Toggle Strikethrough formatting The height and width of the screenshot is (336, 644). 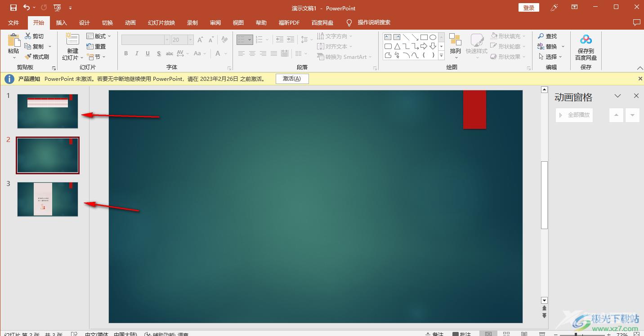[x=169, y=53]
